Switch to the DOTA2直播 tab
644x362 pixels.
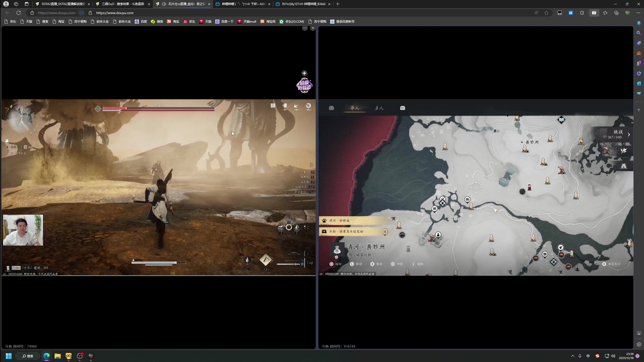point(63,4)
